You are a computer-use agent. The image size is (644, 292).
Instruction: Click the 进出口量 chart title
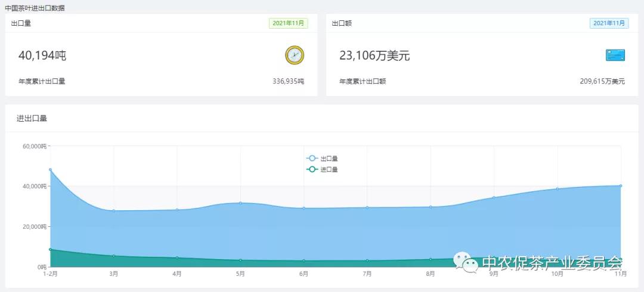[32, 118]
